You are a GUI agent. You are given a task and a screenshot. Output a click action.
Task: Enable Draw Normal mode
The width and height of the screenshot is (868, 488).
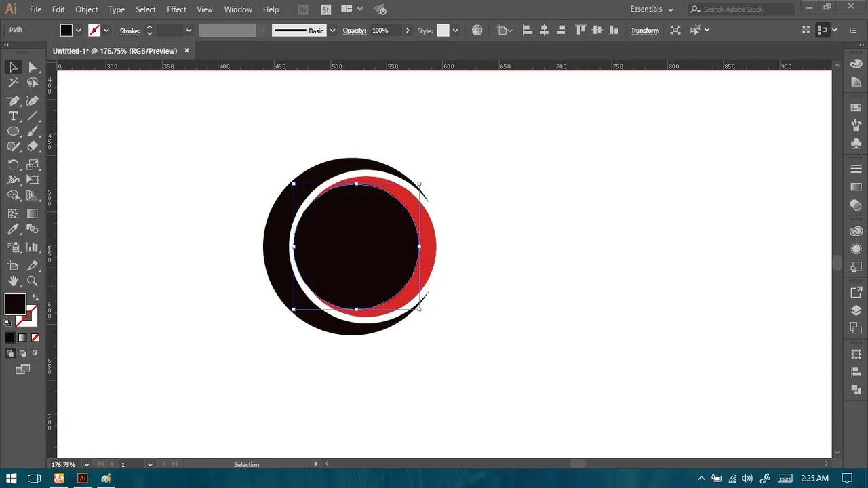pos(10,353)
